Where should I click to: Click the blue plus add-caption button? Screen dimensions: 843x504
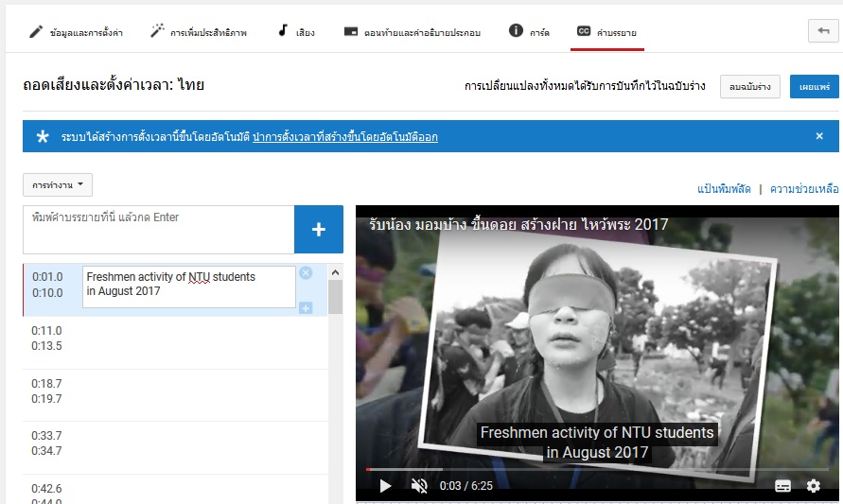(x=318, y=230)
